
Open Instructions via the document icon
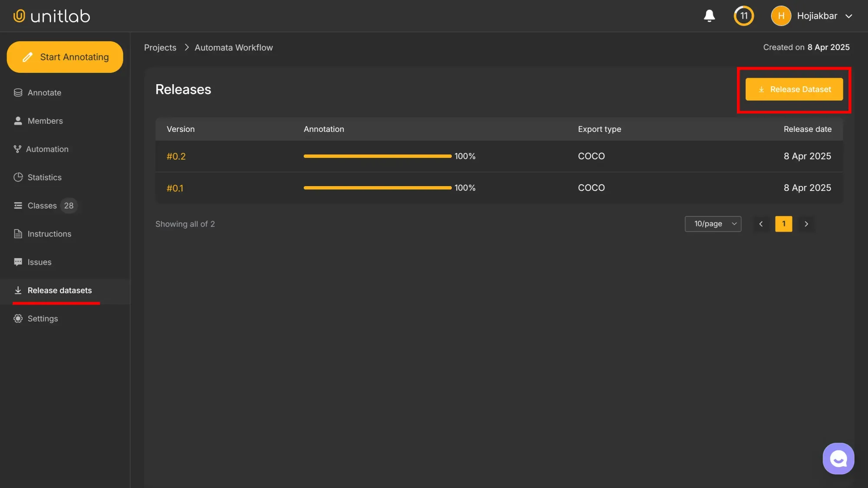(x=17, y=233)
